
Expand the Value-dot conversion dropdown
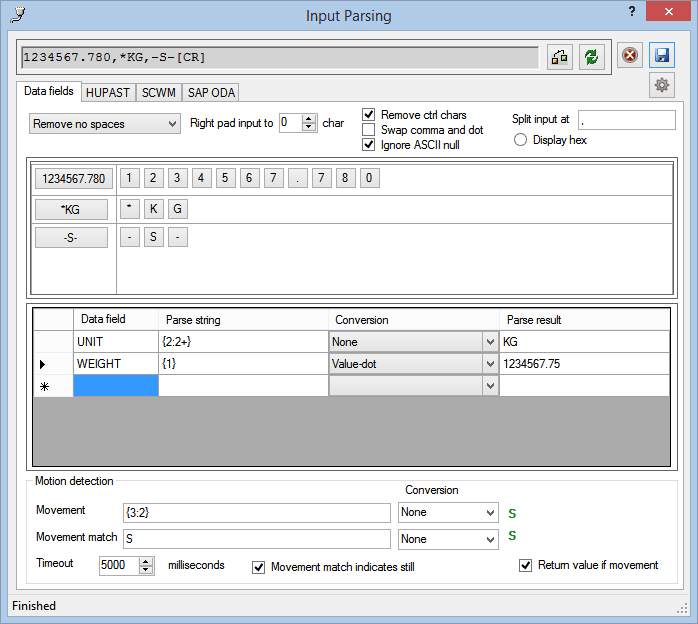489,364
